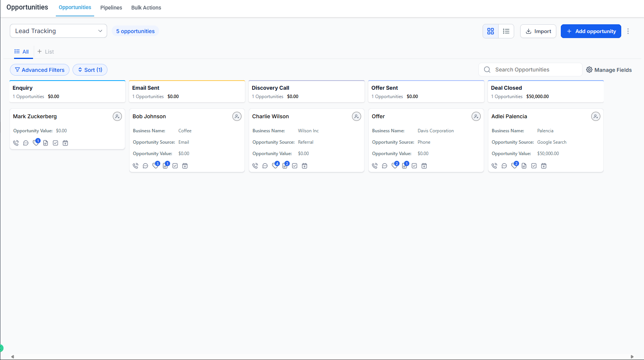Screen dimensions: 644x360
Task: Open tasks checkbox icon on Bob Johnson's card
Action: 175,165
